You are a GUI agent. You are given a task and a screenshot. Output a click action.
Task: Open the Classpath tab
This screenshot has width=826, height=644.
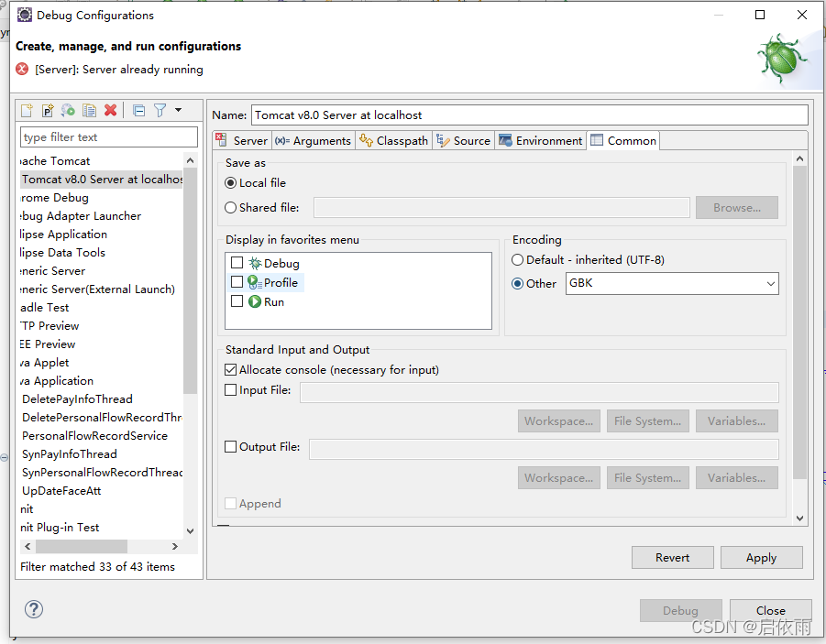coord(393,140)
